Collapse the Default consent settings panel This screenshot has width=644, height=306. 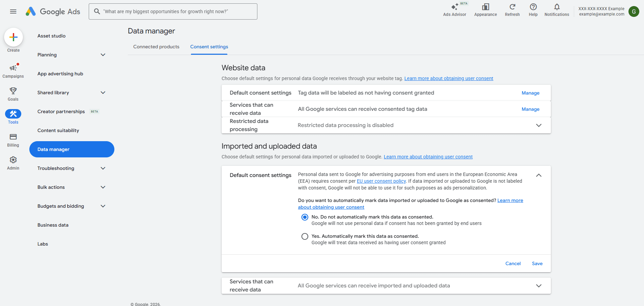[x=539, y=175]
